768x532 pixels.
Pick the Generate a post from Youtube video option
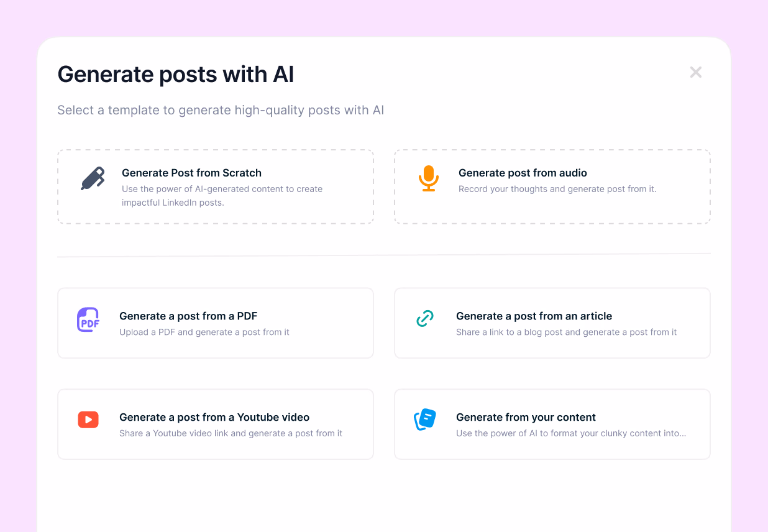click(x=215, y=424)
